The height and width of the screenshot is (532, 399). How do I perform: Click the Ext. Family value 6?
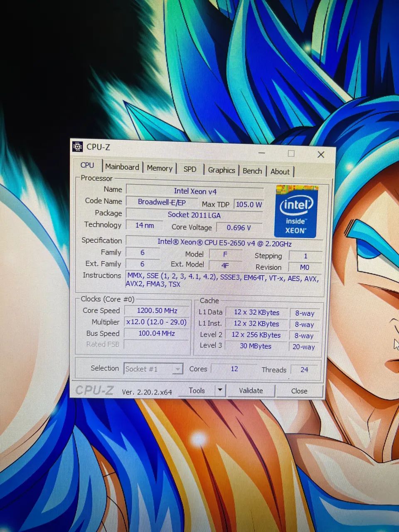143,264
